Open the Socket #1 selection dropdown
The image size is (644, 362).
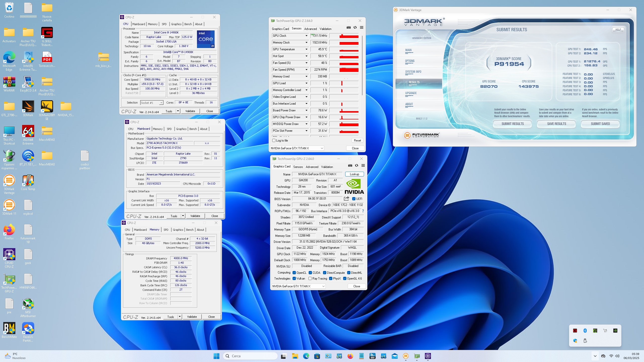[152, 103]
